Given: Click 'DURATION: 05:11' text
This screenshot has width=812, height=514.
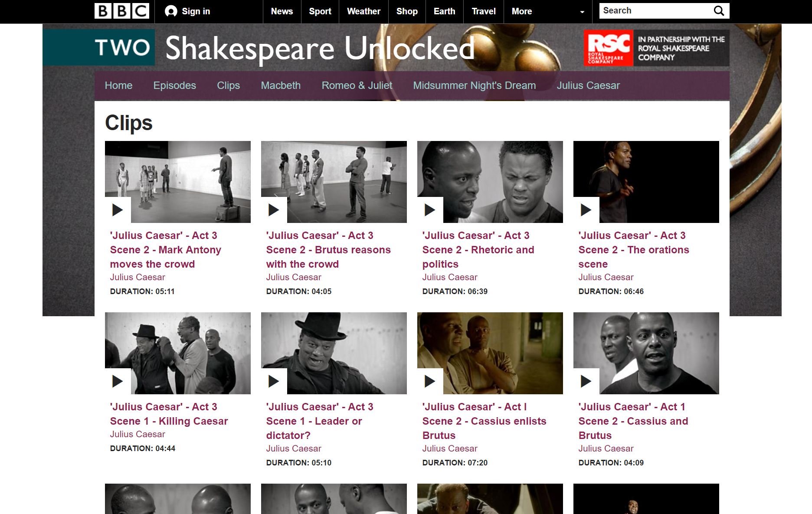Looking at the screenshot, I should [142, 291].
